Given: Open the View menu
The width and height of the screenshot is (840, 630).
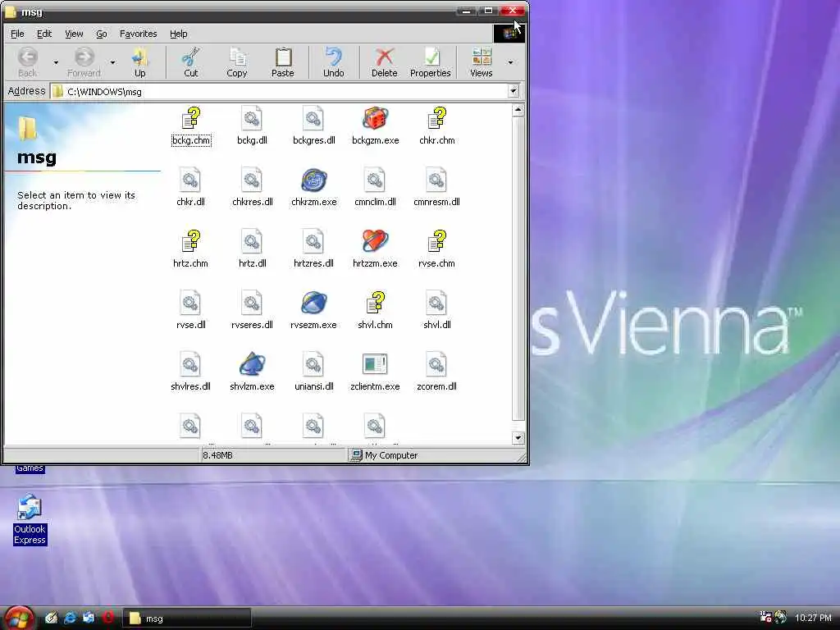Looking at the screenshot, I should point(74,34).
